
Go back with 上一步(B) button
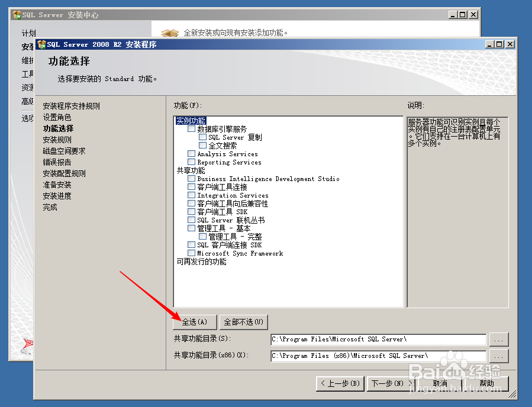[x=340, y=383]
